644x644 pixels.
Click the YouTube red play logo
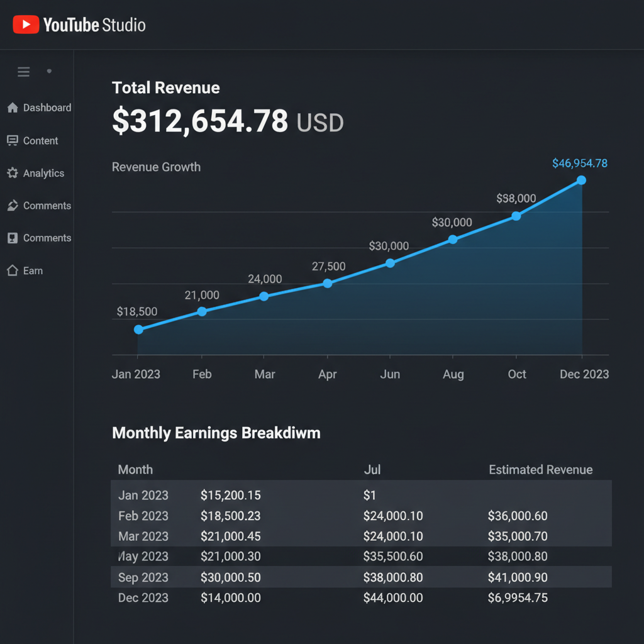[x=26, y=25]
